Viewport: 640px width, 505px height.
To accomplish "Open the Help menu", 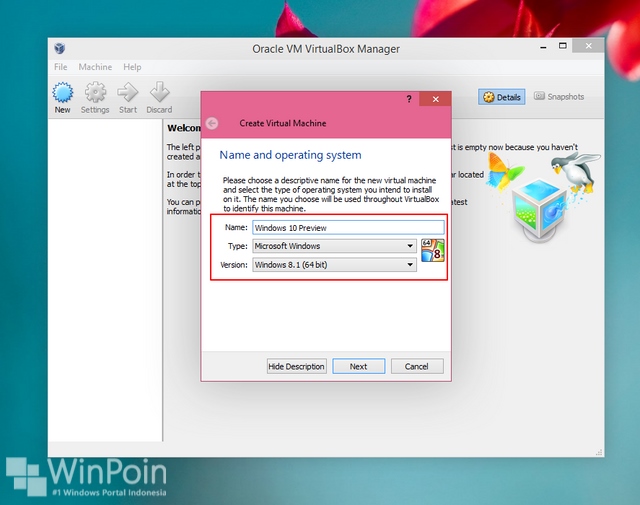I will (x=132, y=67).
